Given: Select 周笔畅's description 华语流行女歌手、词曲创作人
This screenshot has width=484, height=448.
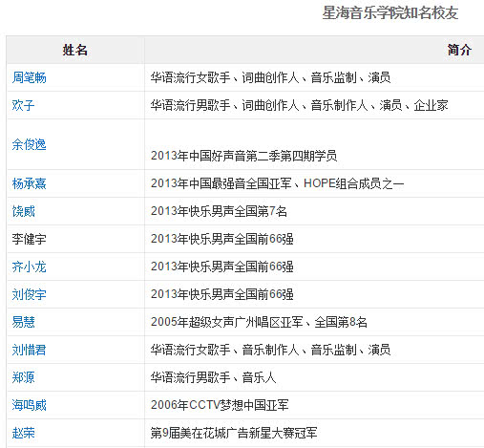Looking at the screenshot, I should coord(225,77).
